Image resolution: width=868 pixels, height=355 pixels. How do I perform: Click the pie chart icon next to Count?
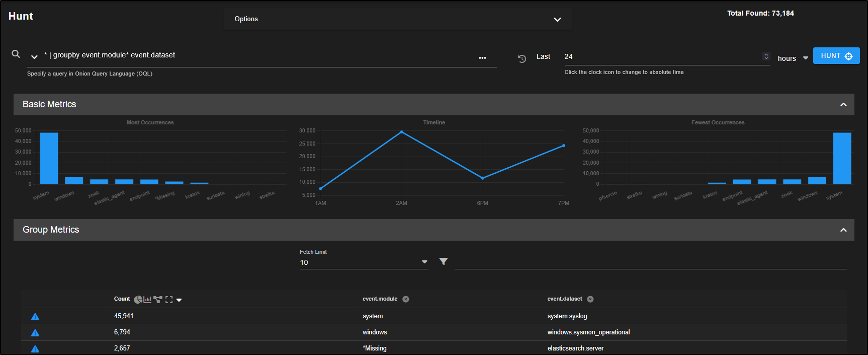click(x=138, y=300)
